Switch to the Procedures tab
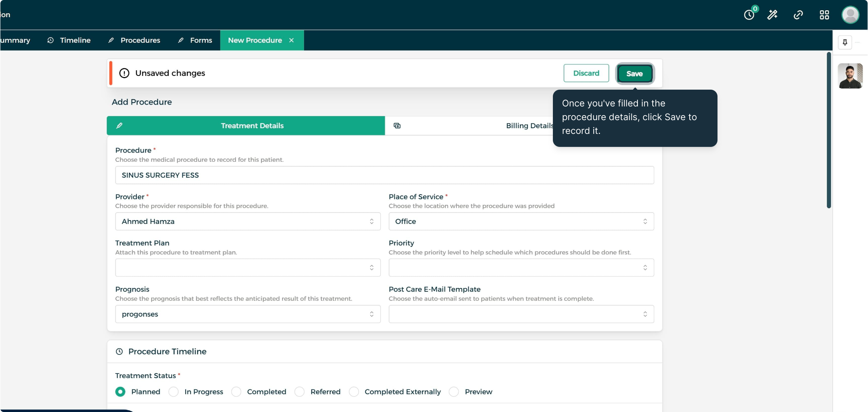 [134, 40]
